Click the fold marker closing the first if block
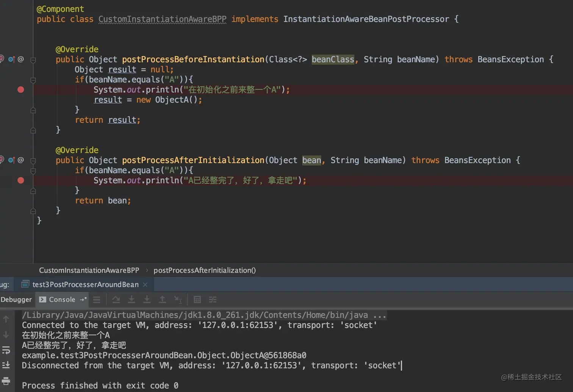 33,110
